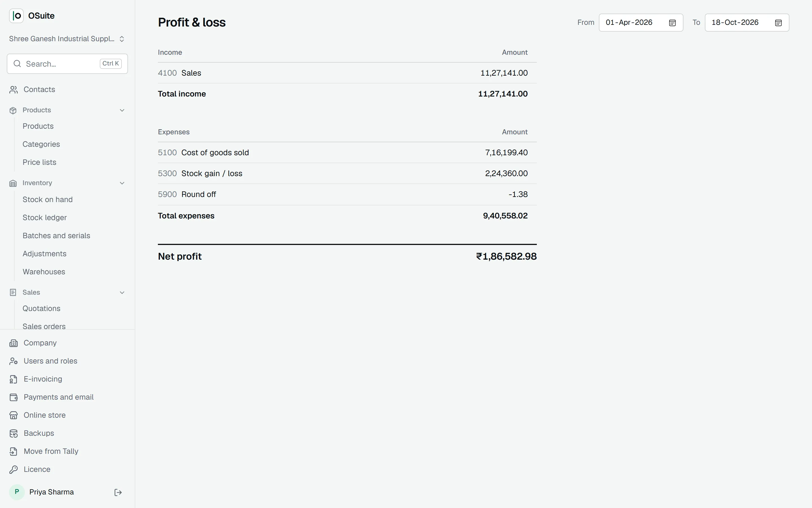This screenshot has height=508, width=812.
Task: Click the Move from Tally import icon
Action: (x=14, y=452)
